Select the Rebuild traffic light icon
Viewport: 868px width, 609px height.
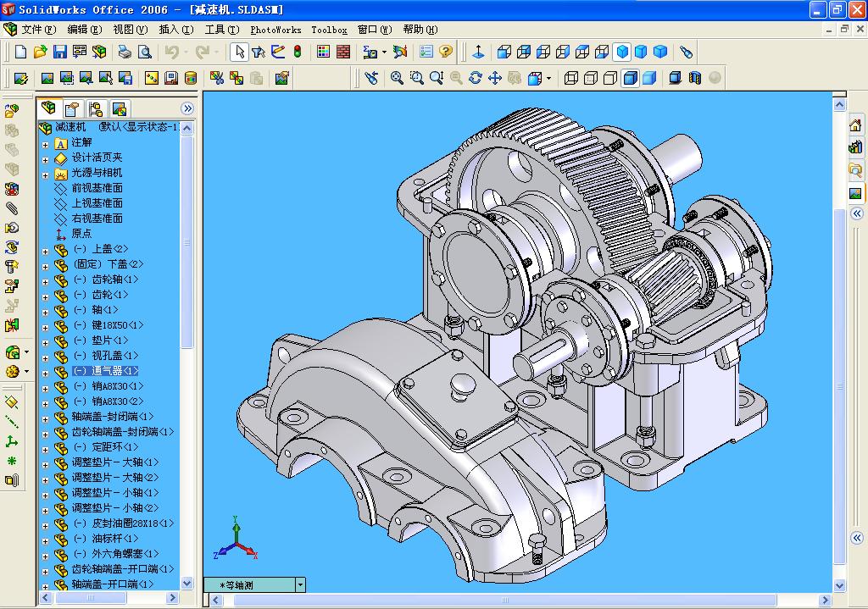298,52
